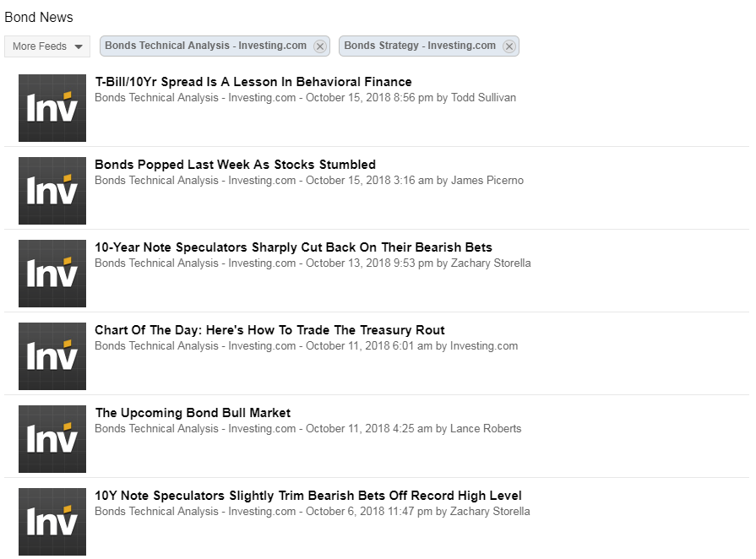Click the Todd Sullivan article byline
756x559 pixels.
tap(305, 98)
